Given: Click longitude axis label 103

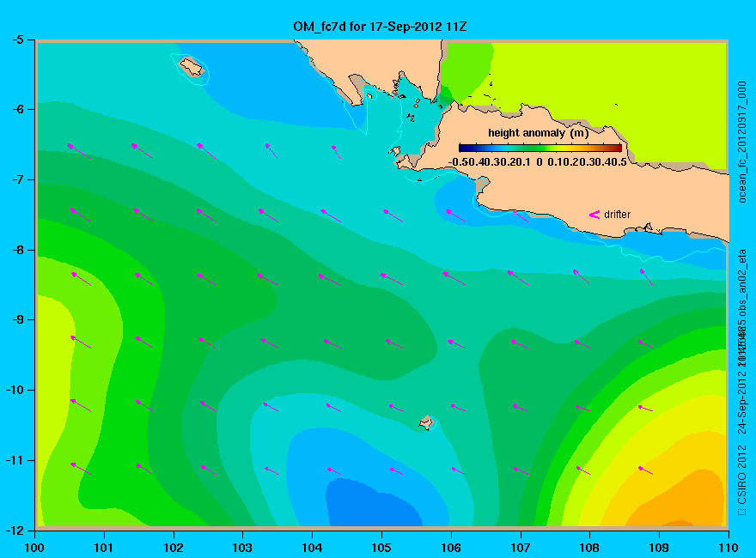Looking at the screenshot, I should (242, 548).
